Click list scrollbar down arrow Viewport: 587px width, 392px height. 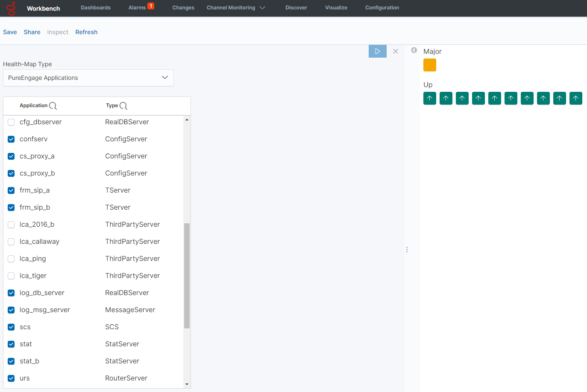(187, 384)
